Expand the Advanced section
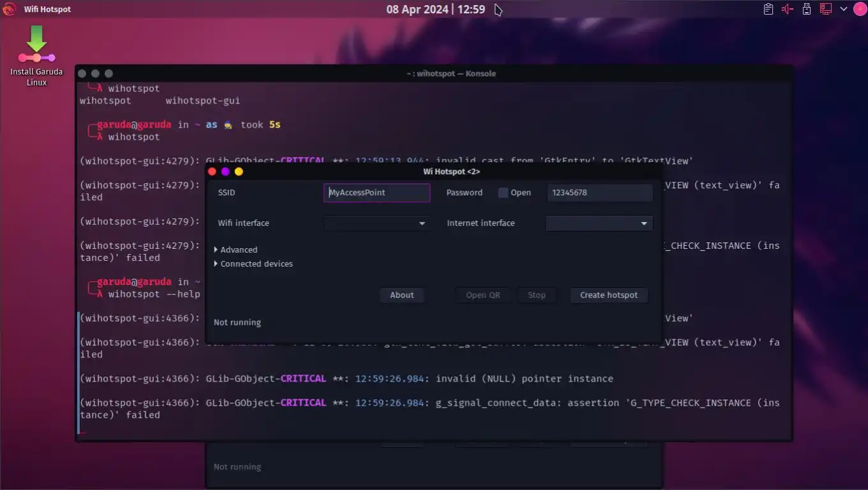Viewport: 868px width, 490px height. click(236, 249)
